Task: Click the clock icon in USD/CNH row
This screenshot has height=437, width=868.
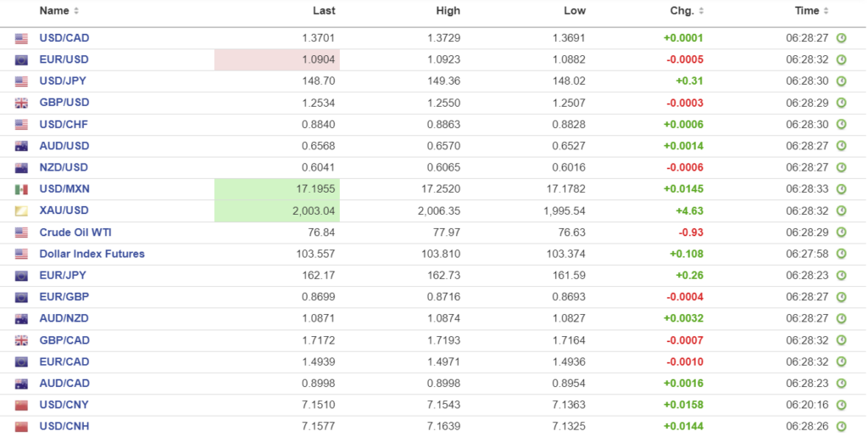Action: tap(841, 427)
